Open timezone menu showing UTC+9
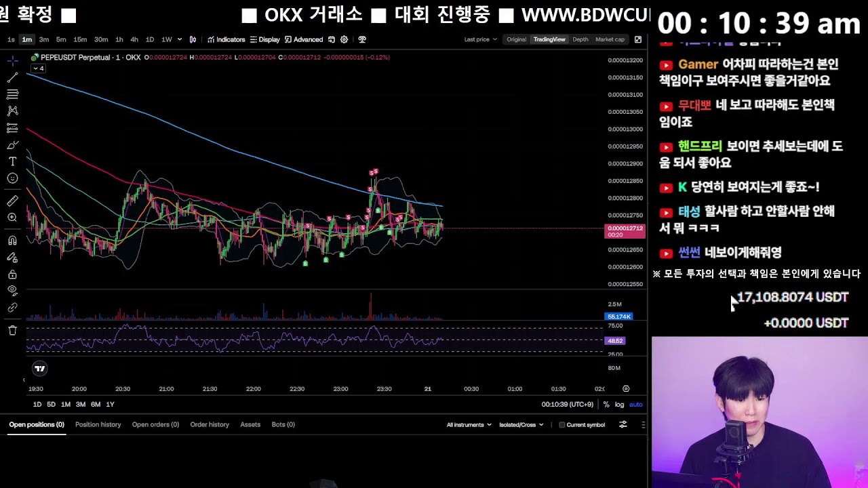Screen dimensions: 868x488 [568, 405]
